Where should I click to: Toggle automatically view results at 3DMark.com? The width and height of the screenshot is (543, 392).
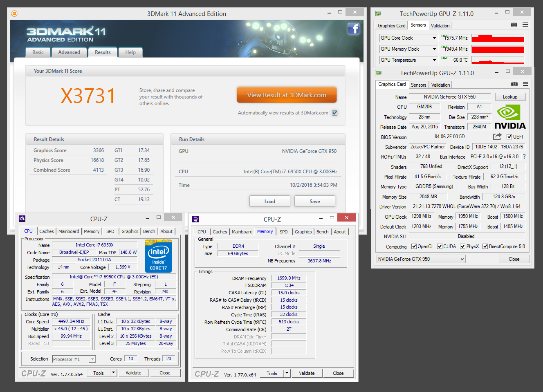click(335, 113)
